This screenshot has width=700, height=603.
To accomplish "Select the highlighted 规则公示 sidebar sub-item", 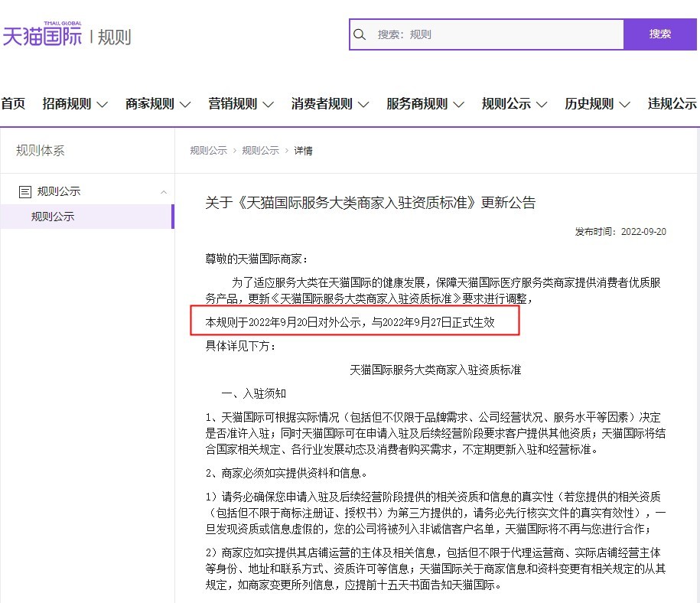I will pos(87,217).
